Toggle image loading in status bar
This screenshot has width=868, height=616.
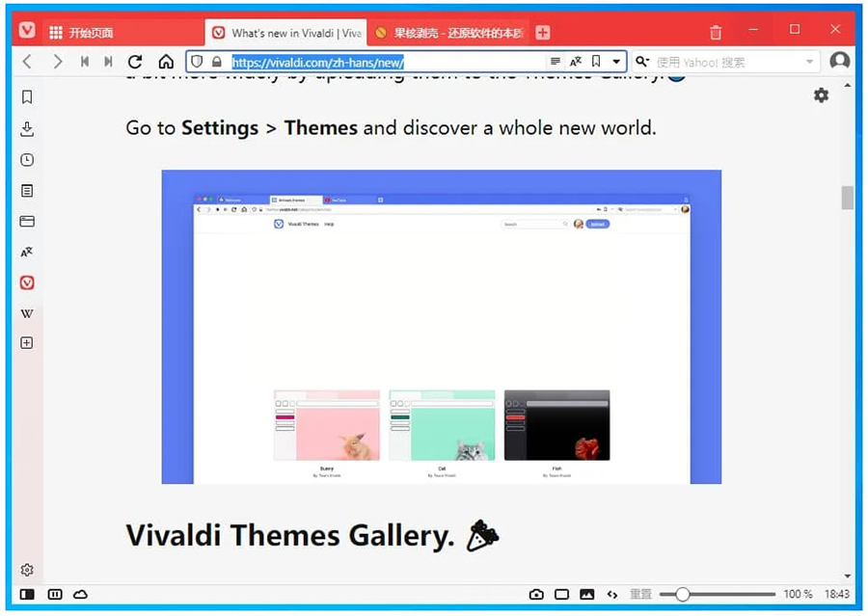pos(586,595)
